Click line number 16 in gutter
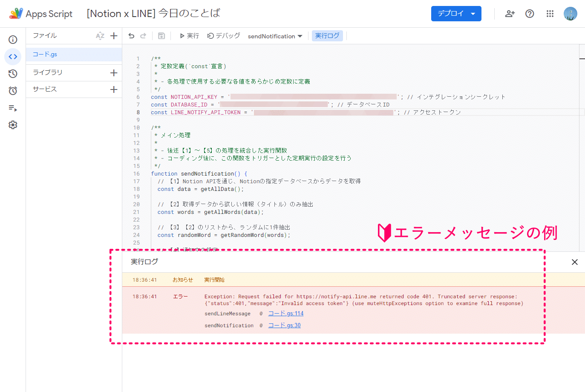 pyautogui.click(x=136, y=174)
